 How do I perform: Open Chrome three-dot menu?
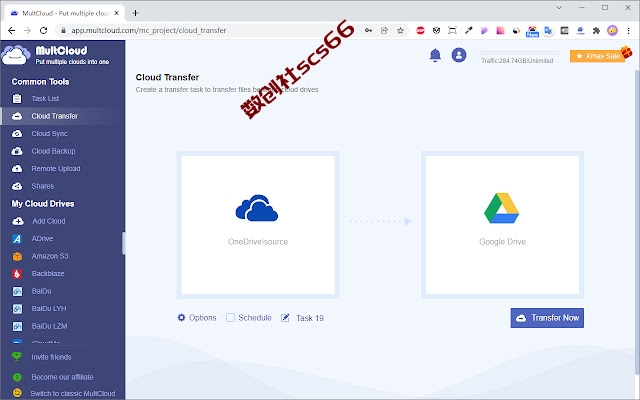629,31
